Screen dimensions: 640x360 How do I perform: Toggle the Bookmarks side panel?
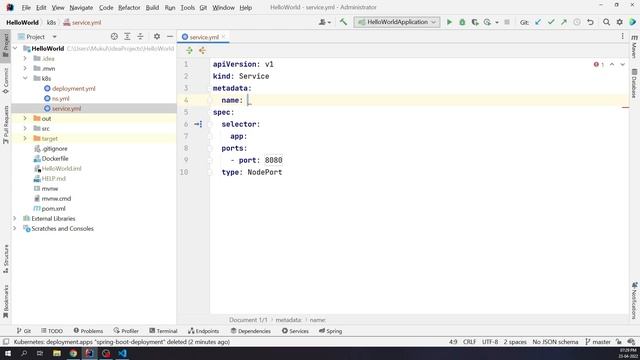tap(6, 301)
